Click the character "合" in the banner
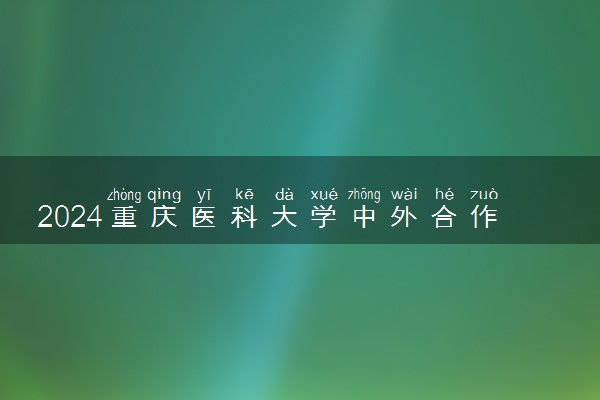 coord(444,217)
